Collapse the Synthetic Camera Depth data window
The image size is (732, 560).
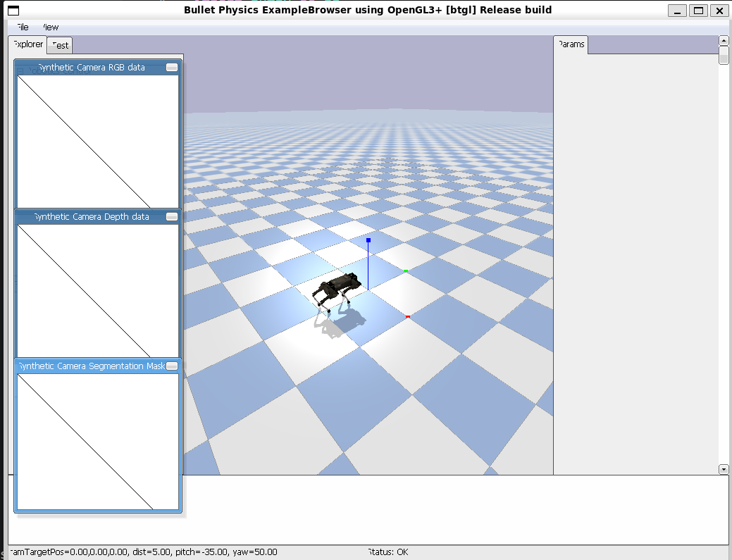pyautogui.click(x=172, y=216)
